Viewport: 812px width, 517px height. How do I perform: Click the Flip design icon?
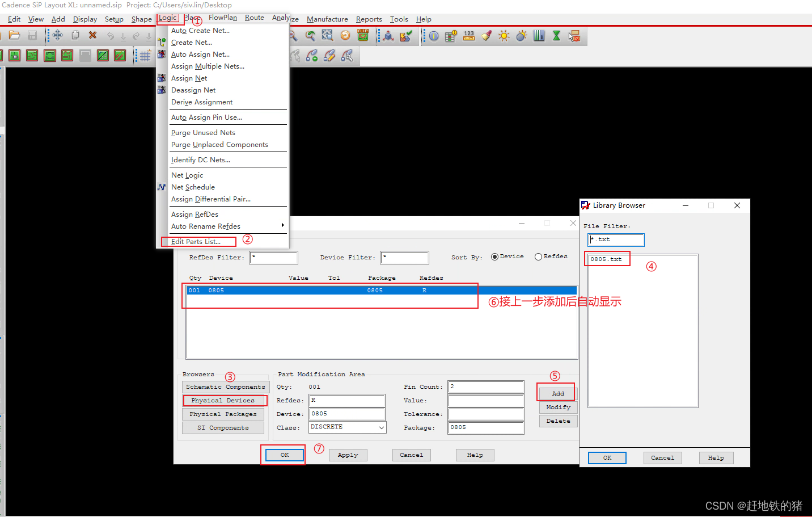tap(363, 36)
